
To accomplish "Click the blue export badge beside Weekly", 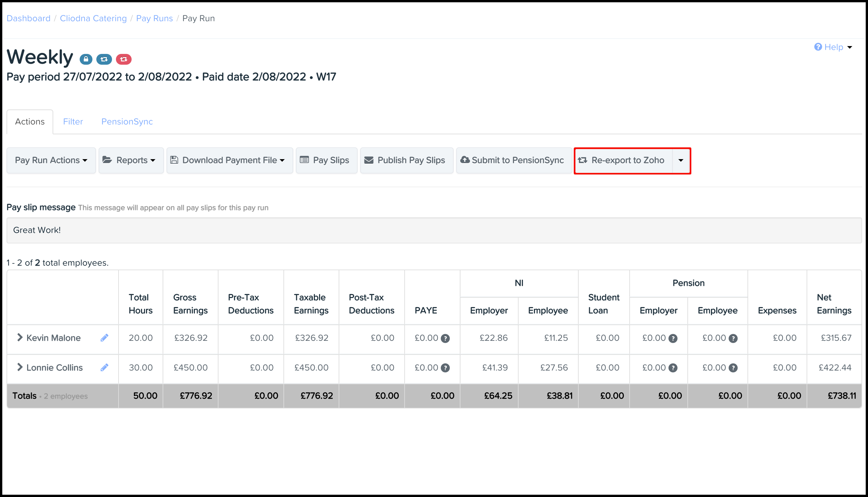I will pos(104,59).
